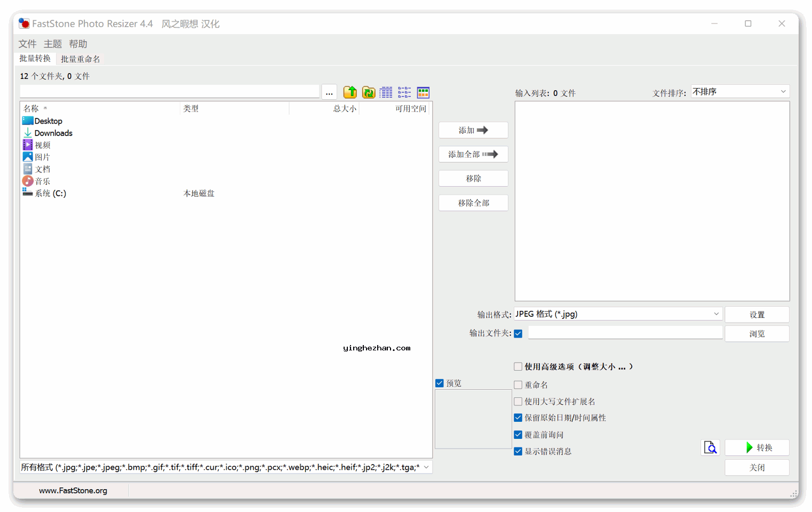Select the 系统 (C:) drive icon

click(x=28, y=193)
